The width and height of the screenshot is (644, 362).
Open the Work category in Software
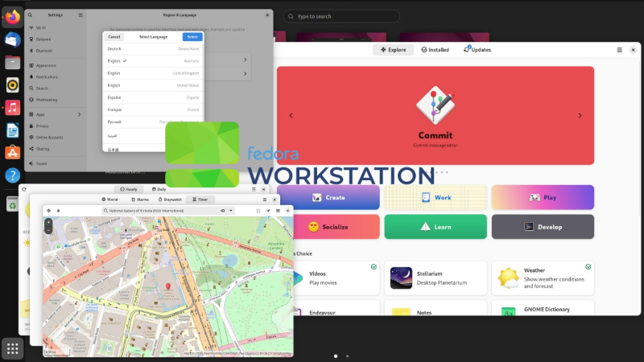coord(436,197)
